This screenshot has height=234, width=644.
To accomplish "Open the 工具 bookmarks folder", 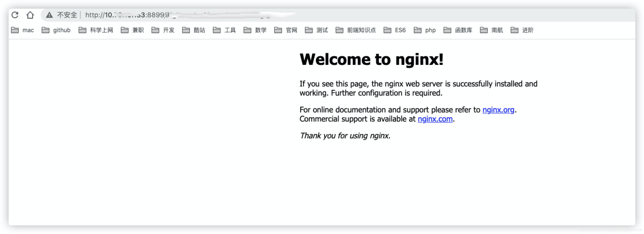I will [224, 30].
